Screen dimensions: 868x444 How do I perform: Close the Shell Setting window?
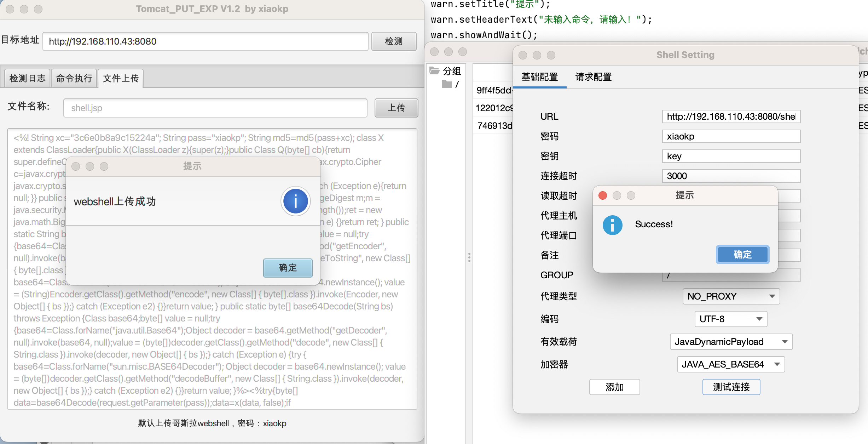[x=523, y=55]
